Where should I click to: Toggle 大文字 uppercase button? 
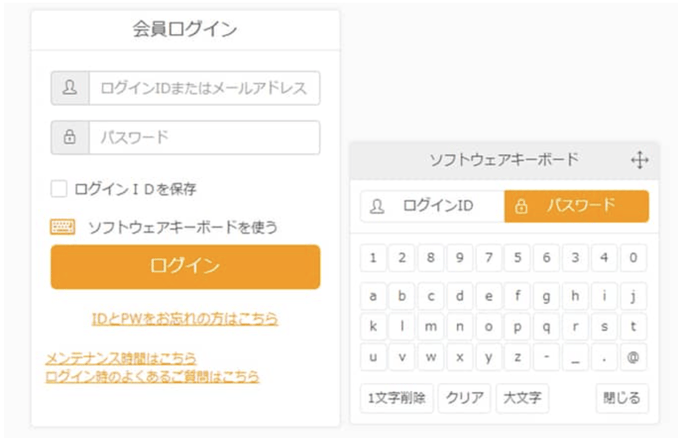[522, 398]
